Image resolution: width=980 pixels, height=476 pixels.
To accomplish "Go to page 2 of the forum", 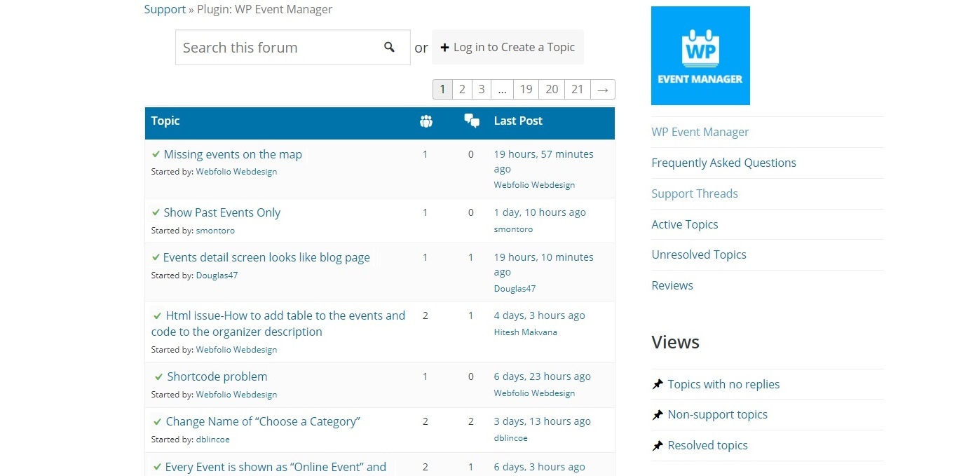I will [462, 89].
